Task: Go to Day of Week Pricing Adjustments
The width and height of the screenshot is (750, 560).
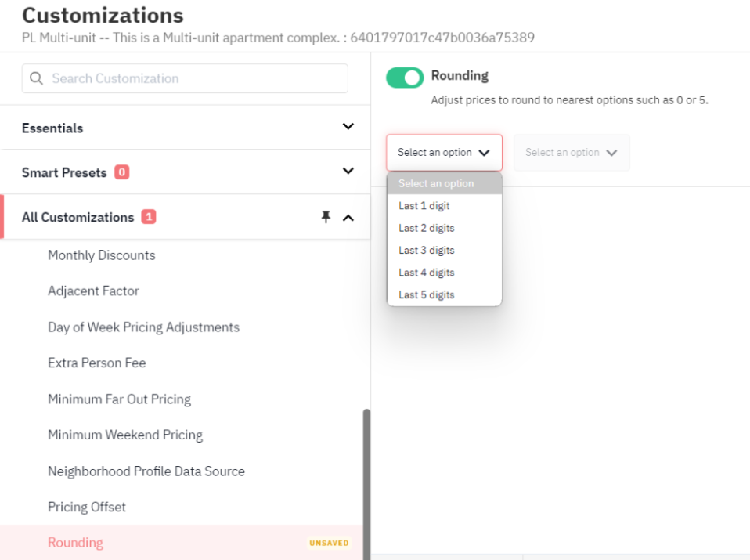Action: 143,327
